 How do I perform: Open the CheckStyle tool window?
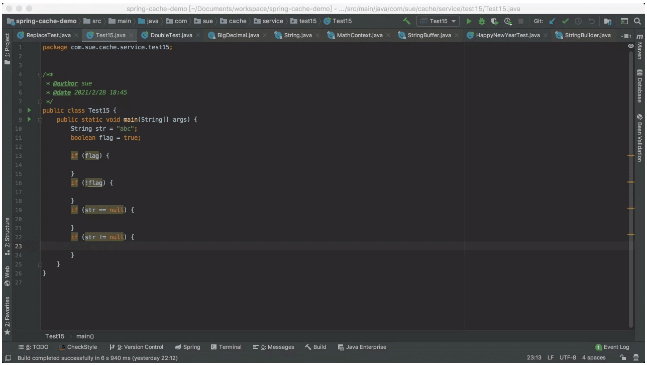click(x=78, y=347)
